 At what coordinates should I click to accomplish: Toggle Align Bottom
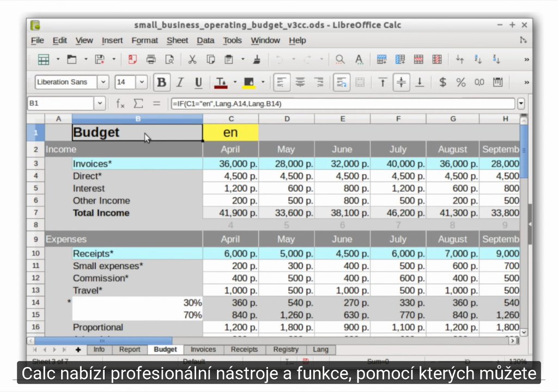tap(420, 82)
